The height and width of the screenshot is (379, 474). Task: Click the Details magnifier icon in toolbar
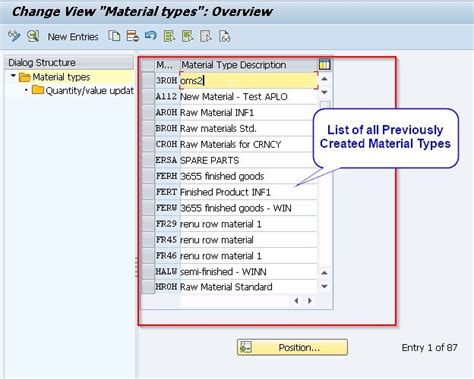(x=33, y=36)
